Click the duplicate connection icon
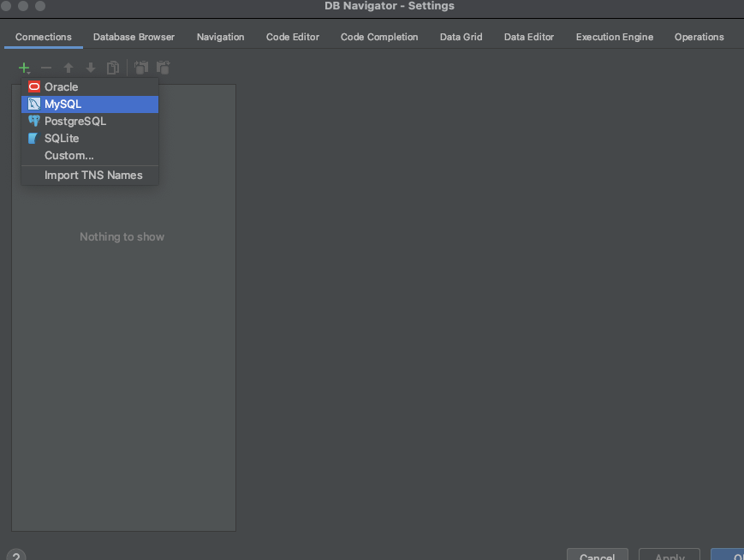The width and height of the screenshot is (744, 560). (x=113, y=68)
